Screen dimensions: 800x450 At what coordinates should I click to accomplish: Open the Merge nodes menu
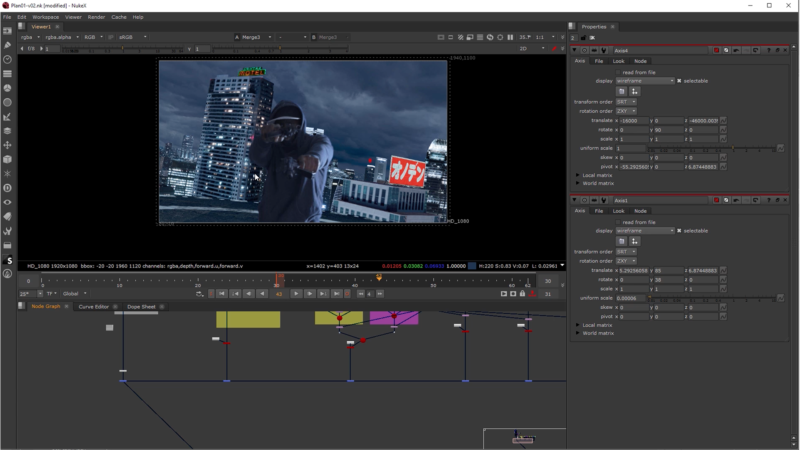point(7,131)
